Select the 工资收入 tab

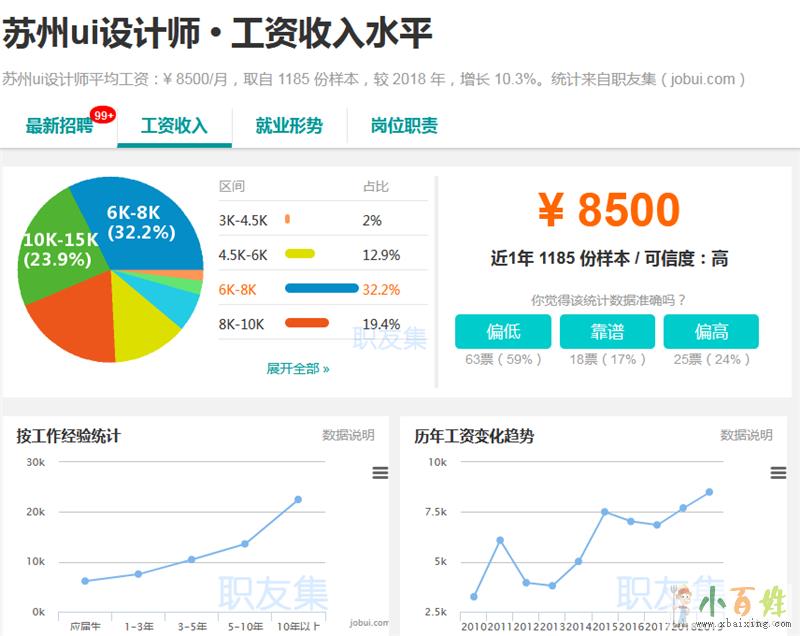pos(174,126)
